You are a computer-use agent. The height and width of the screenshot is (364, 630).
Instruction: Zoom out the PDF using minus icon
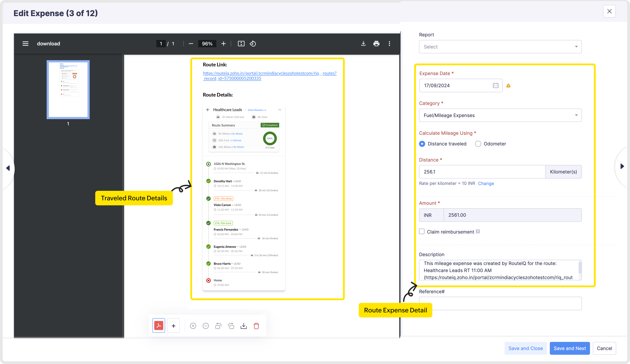191,44
